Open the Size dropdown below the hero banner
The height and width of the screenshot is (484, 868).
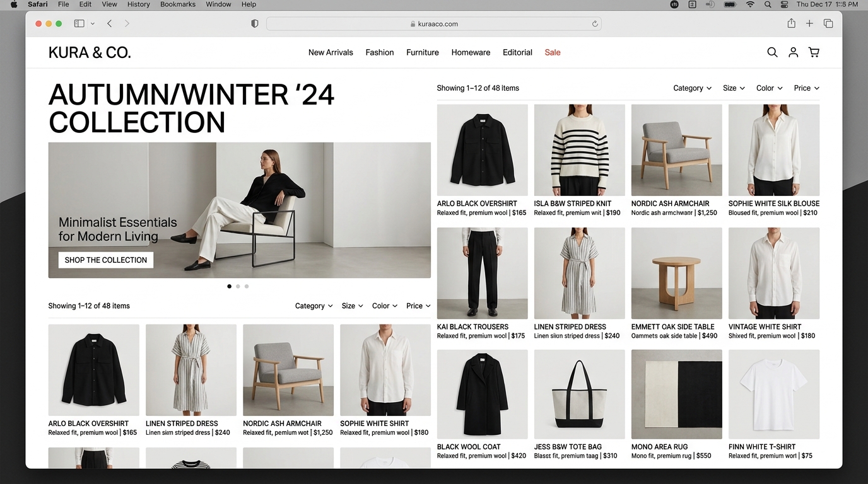tap(352, 306)
